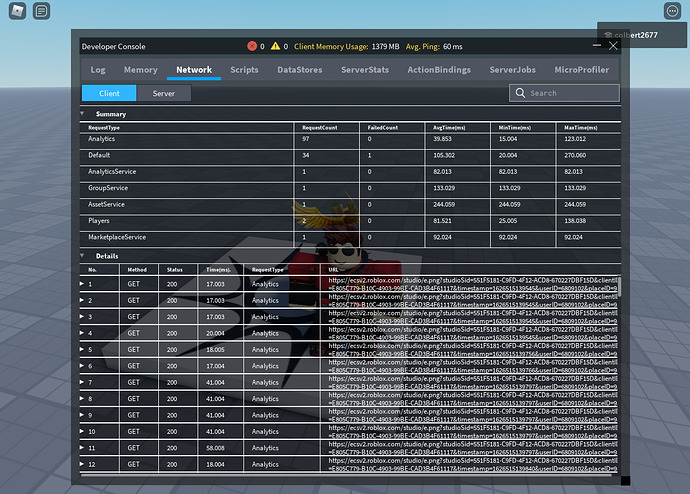Expand details row number 7
This screenshot has width=690, height=494.
pyautogui.click(x=82, y=382)
